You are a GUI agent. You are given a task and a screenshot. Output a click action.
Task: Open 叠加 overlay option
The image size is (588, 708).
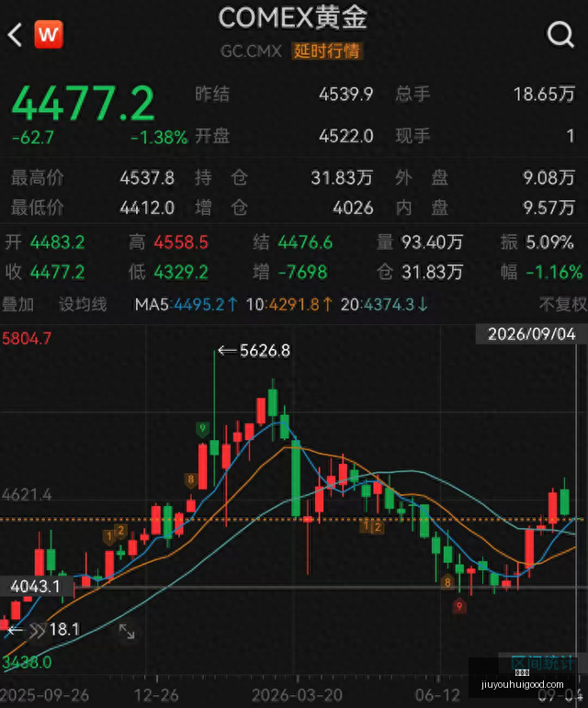coord(18,304)
